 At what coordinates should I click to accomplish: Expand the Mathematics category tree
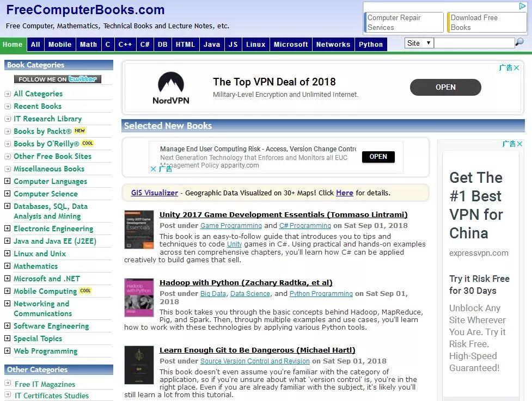7,266
